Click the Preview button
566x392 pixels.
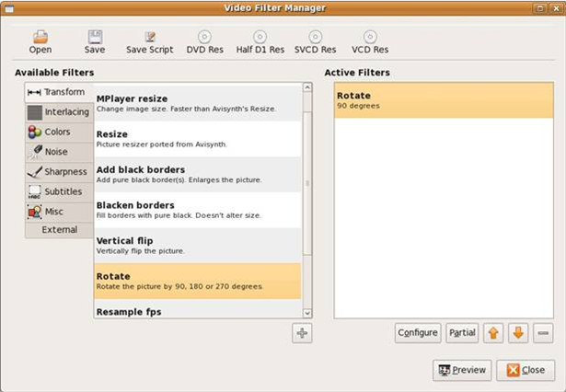[x=462, y=370]
